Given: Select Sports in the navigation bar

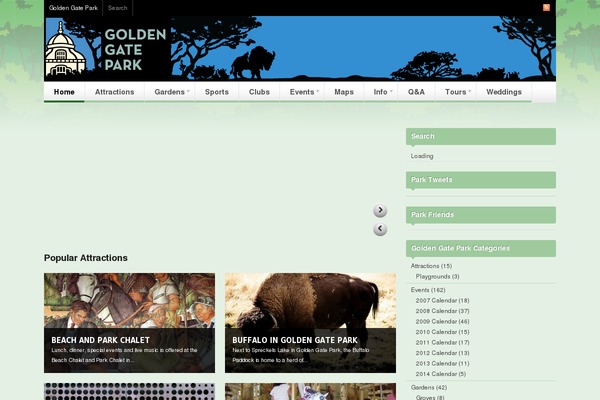Looking at the screenshot, I should (x=217, y=92).
